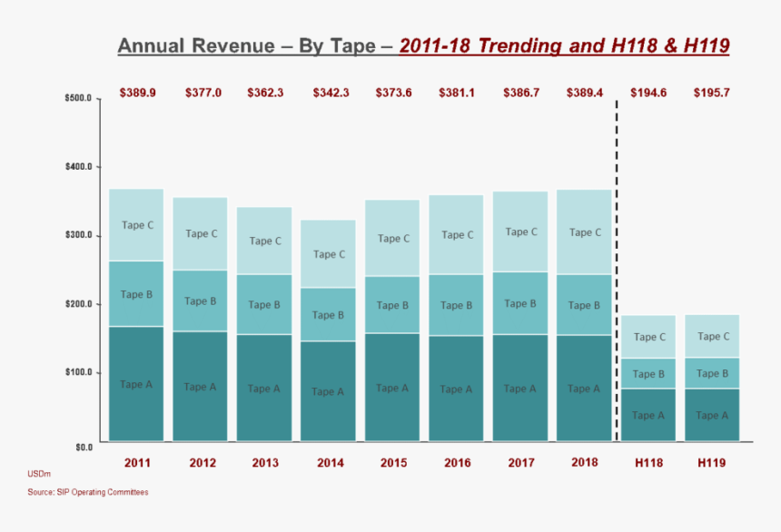Select the Tape A segment of the 2018 bar

pyautogui.click(x=584, y=388)
